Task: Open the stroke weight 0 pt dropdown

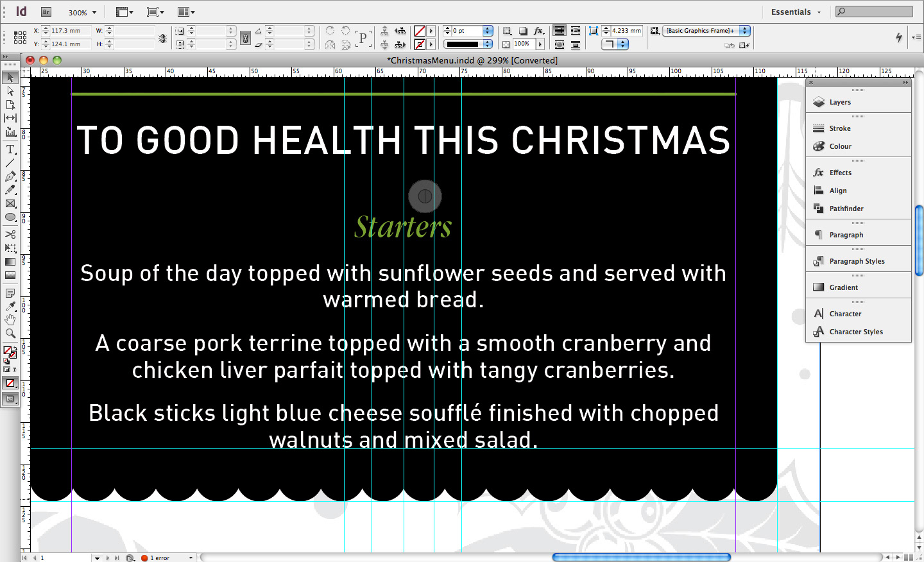Action: 488,31
